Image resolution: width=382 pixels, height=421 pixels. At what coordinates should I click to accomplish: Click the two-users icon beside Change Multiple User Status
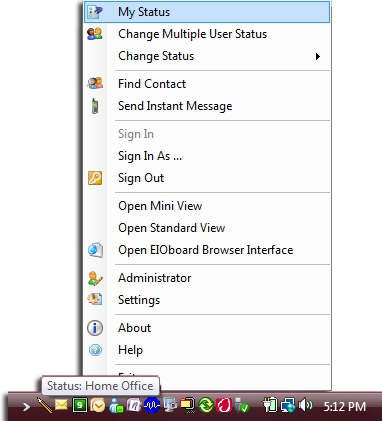[95, 34]
